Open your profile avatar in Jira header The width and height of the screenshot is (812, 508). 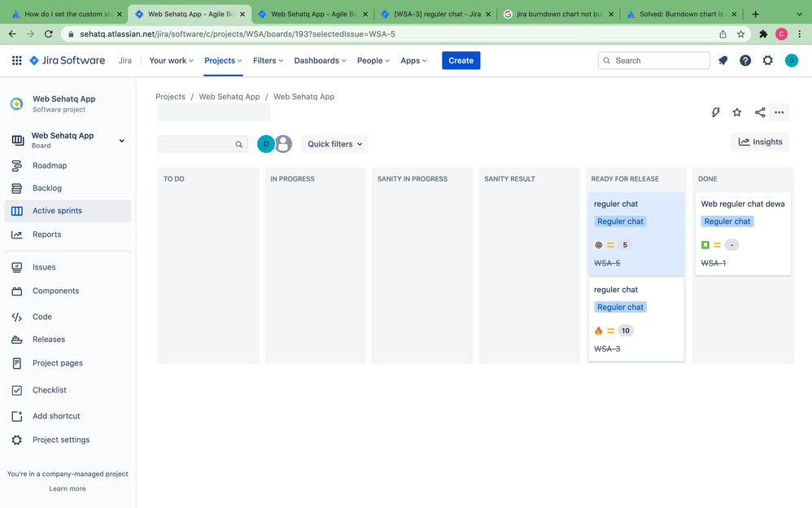click(x=792, y=60)
